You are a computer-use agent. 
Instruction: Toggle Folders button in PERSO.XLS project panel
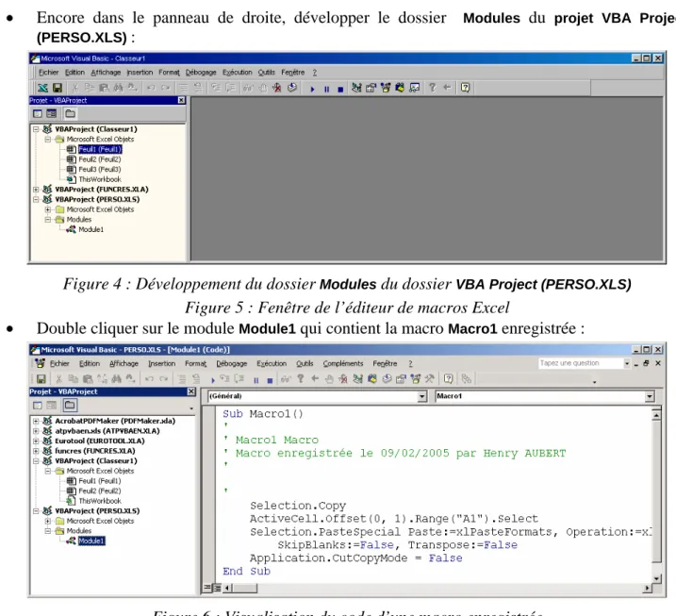70,405
